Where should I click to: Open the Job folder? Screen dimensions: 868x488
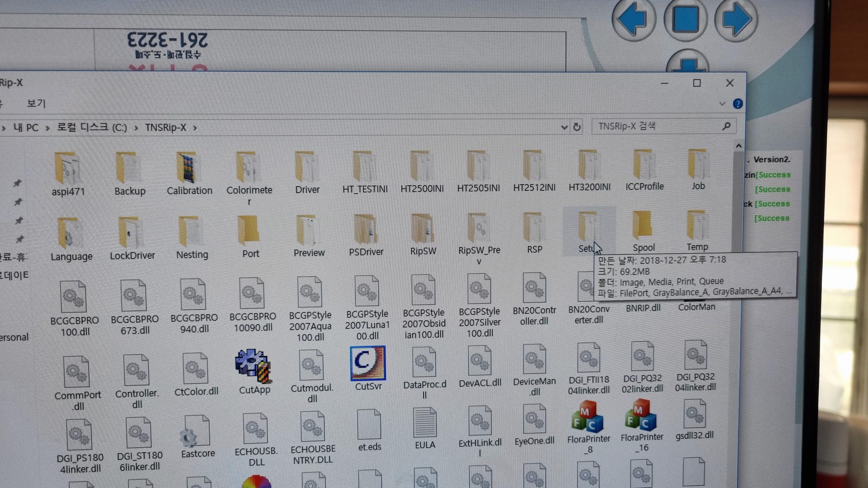pos(698,170)
